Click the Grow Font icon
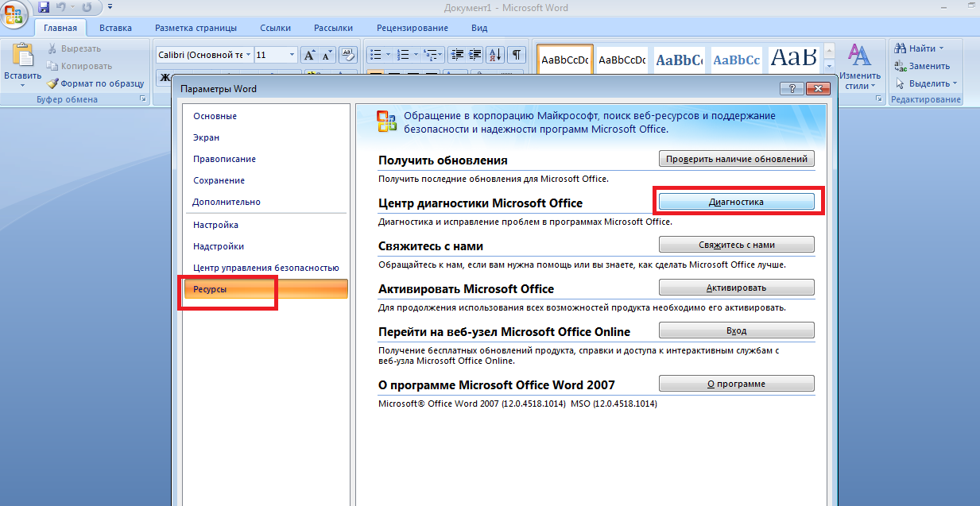Viewport: 980px width, 506px height. 310,55
